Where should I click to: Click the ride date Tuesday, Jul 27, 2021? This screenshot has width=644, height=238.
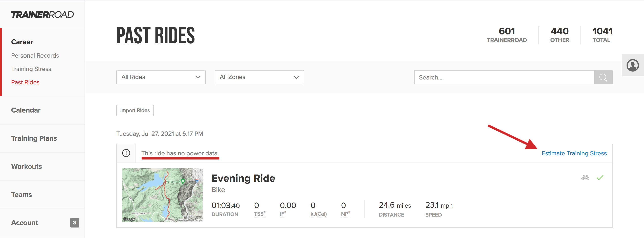pos(160,134)
